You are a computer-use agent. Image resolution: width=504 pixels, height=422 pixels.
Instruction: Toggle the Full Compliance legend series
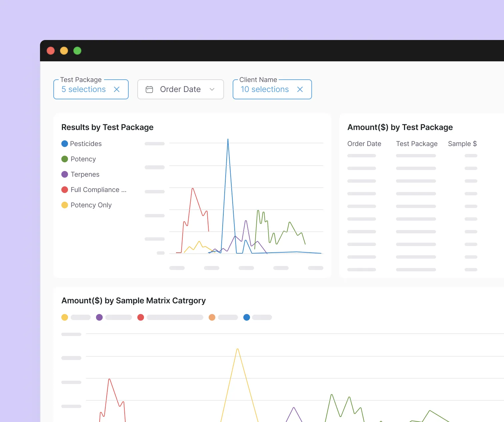[94, 190]
